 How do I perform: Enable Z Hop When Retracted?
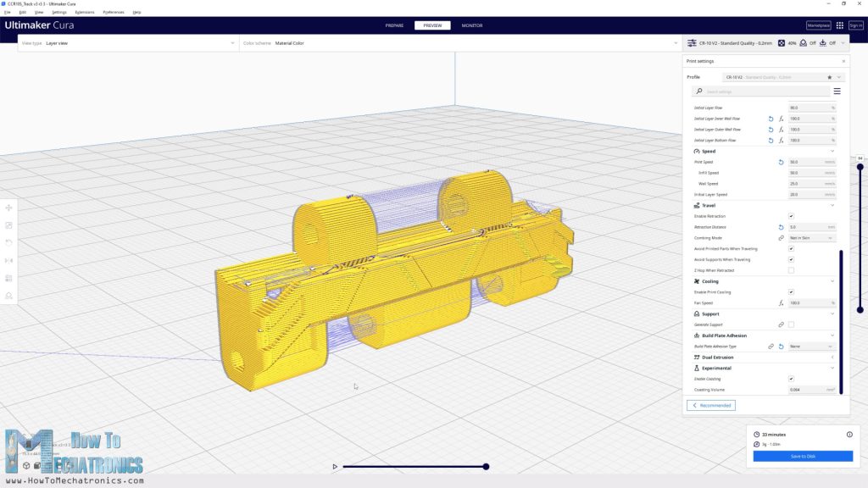pos(790,269)
